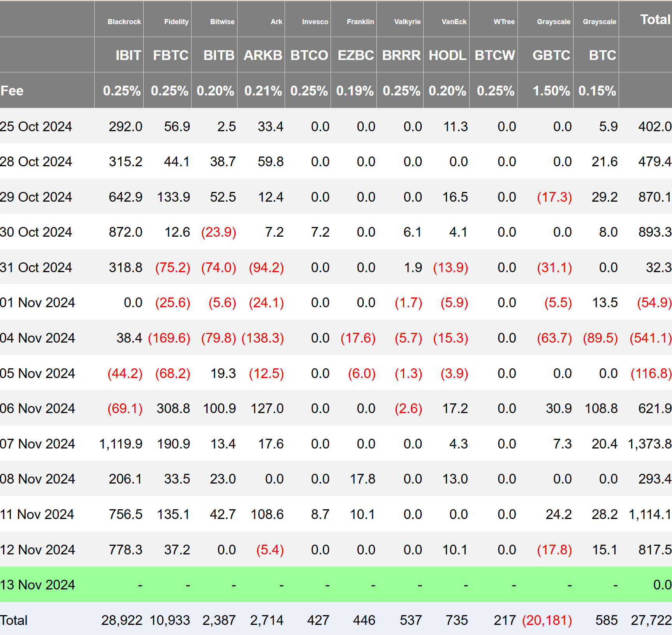
Task: Click total value 893.3 on 30 Oct
Action: click(655, 232)
